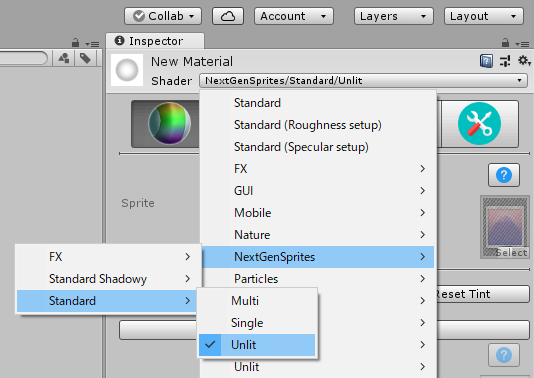This screenshot has height=378, width=534.
Task: Click the New Material name text
Action: point(192,62)
